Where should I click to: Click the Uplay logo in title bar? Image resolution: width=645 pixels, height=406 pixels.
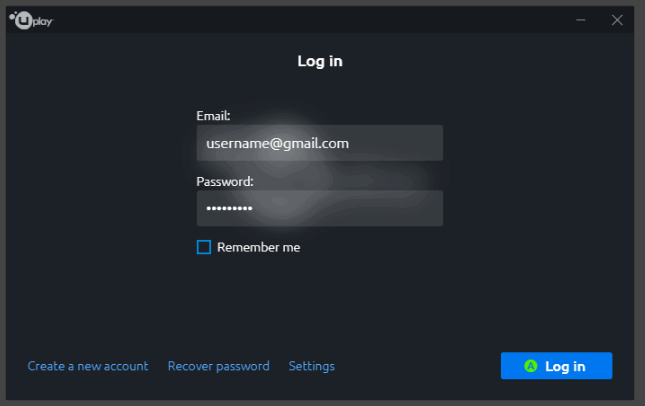click(32, 20)
